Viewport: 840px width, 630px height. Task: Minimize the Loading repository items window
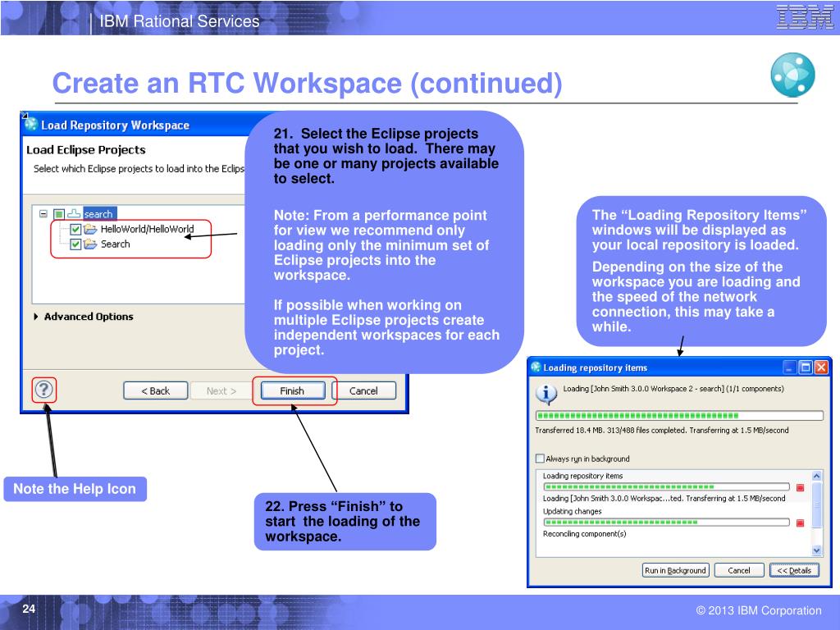pos(790,367)
